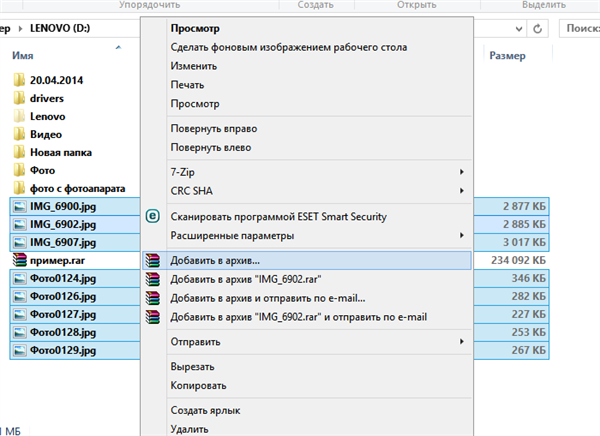The height and width of the screenshot is (436, 600).
Task: Click the drivers folder icon
Action: coord(19,98)
